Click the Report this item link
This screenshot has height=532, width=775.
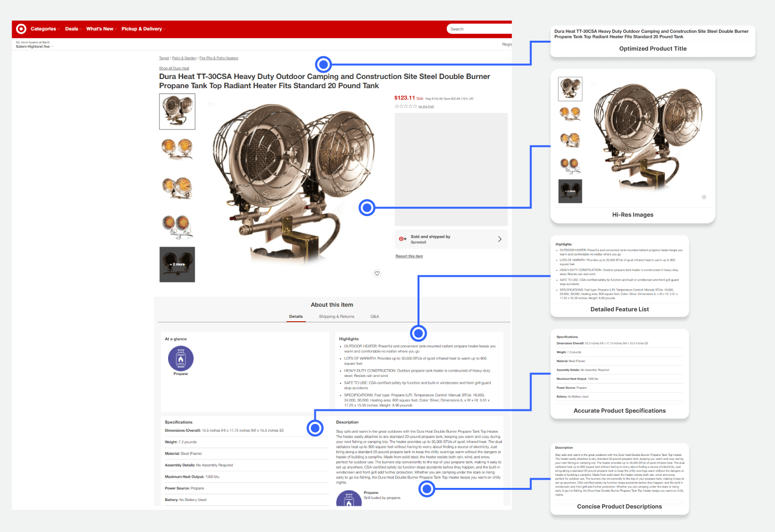(409, 256)
